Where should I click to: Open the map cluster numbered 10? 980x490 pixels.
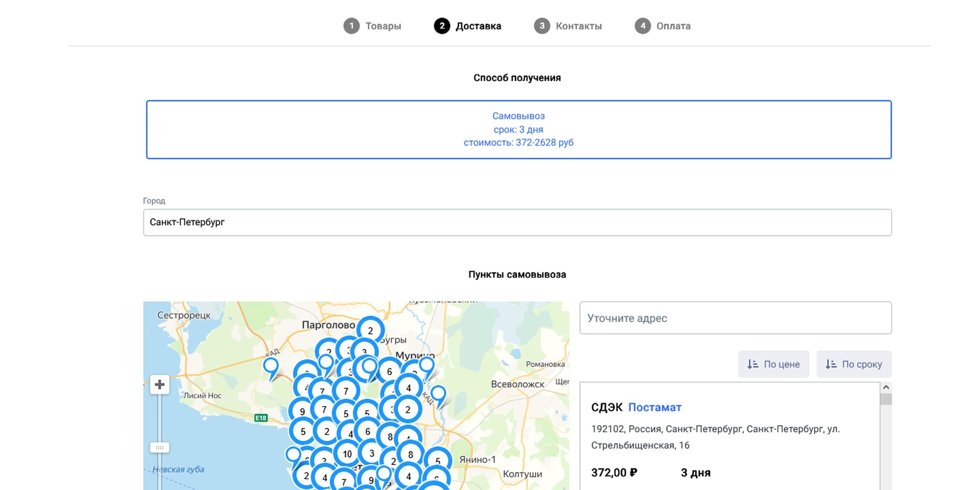347,454
